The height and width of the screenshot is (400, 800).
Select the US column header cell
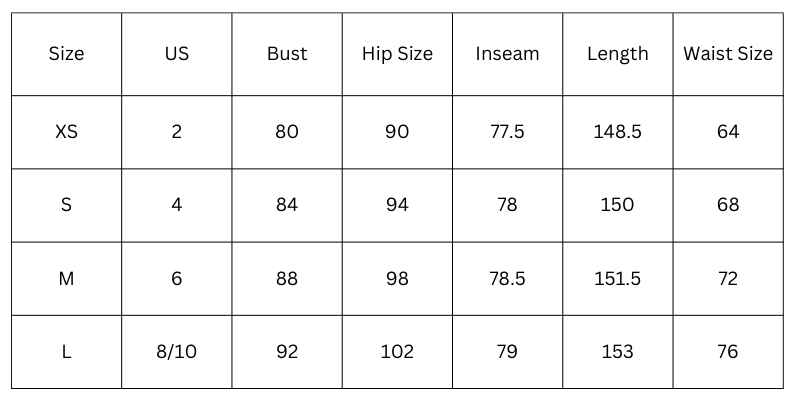(177, 54)
